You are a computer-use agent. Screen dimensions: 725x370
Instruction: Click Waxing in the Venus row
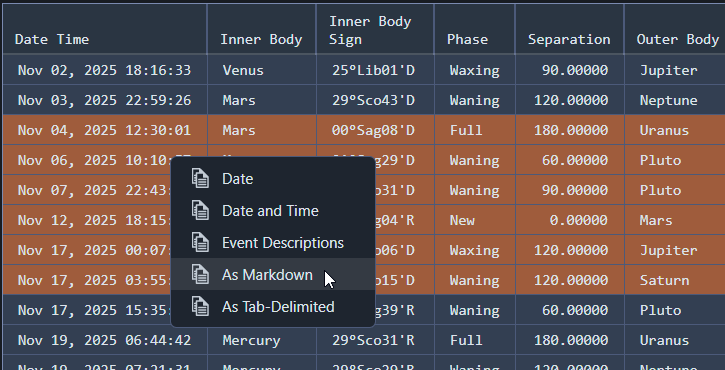[x=474, y=70]
